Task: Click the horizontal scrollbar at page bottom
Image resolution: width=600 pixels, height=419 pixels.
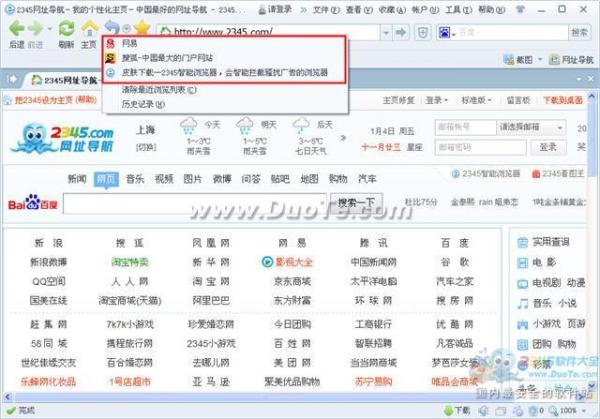Action: coord(295,397)
